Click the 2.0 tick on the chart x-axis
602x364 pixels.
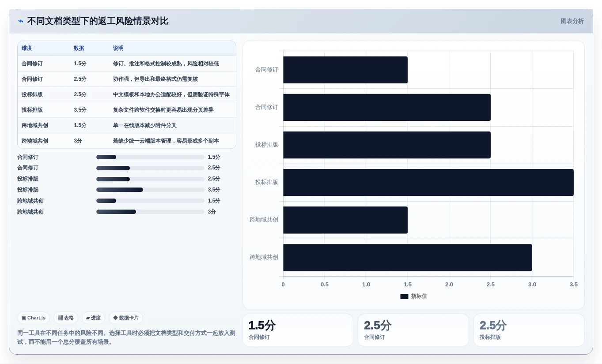click(449, 285)
